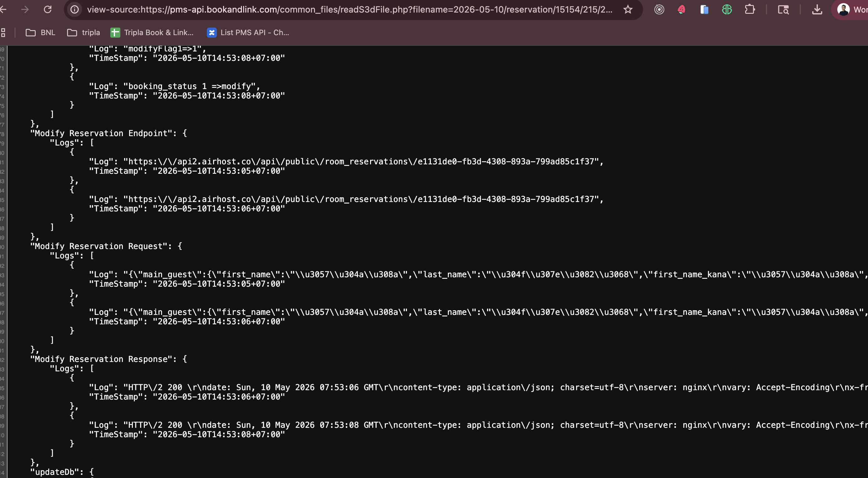Open the BNL bookmarks folder
Screen dimensions: 868x478
40,33
